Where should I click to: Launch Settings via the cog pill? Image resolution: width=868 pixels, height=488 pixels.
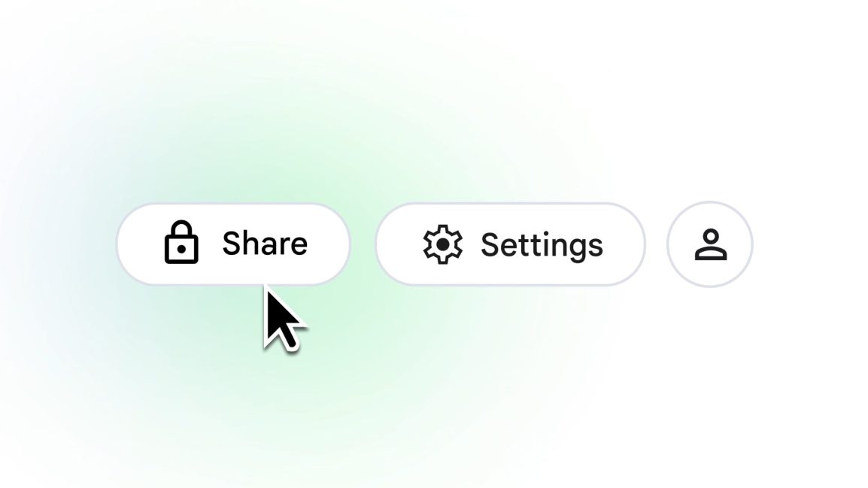(x=511, y=244)
